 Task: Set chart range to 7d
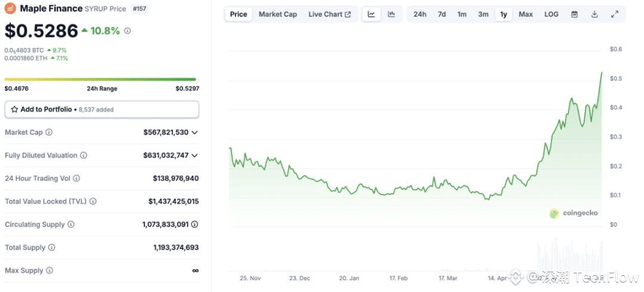(x=442, y=14)
